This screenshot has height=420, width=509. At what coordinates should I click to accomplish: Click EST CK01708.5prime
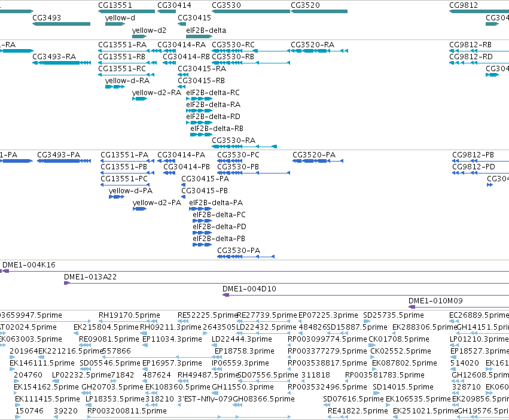click(399, 339)
